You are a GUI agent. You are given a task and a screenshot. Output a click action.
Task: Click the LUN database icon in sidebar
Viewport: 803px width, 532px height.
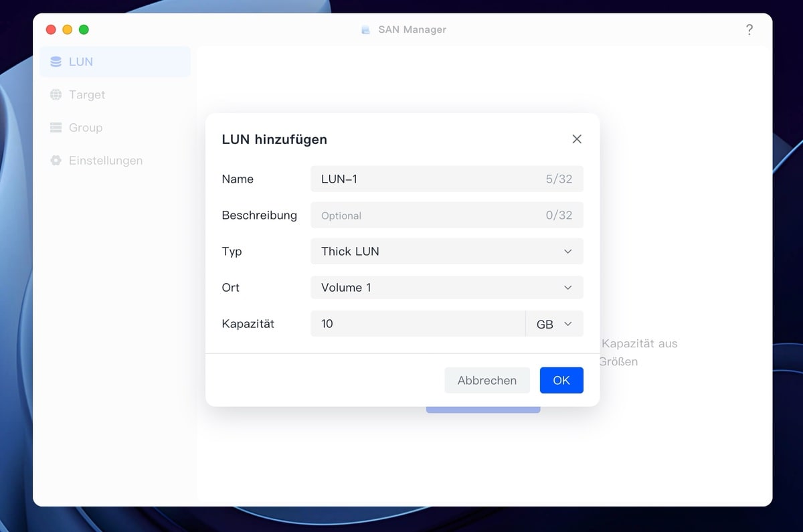[56, 62]
